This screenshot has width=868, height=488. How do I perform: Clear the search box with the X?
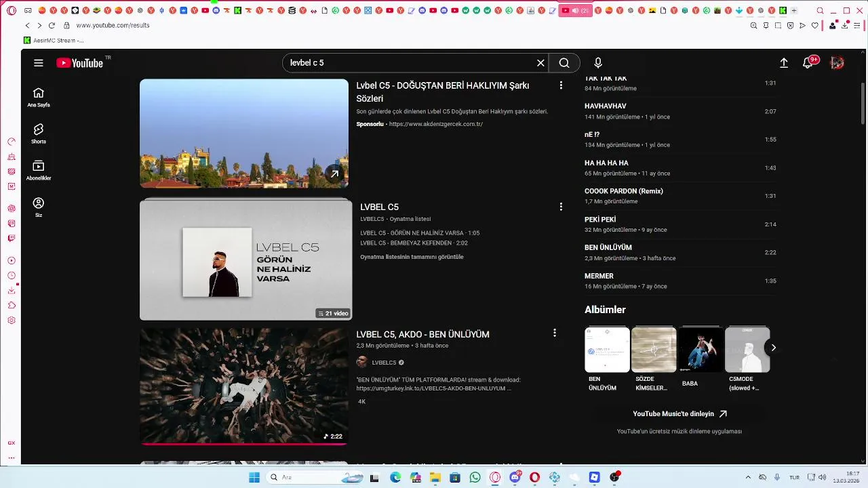pos(540,63)
